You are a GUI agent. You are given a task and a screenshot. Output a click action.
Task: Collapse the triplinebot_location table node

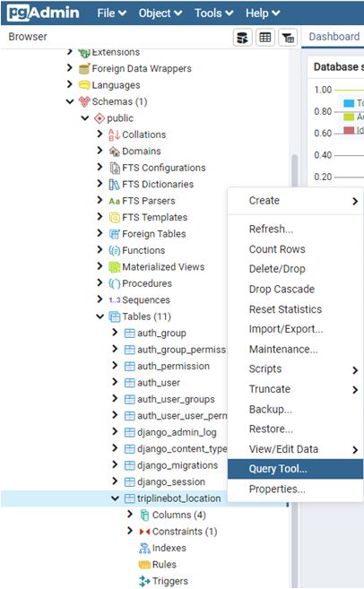click(115, 498)
